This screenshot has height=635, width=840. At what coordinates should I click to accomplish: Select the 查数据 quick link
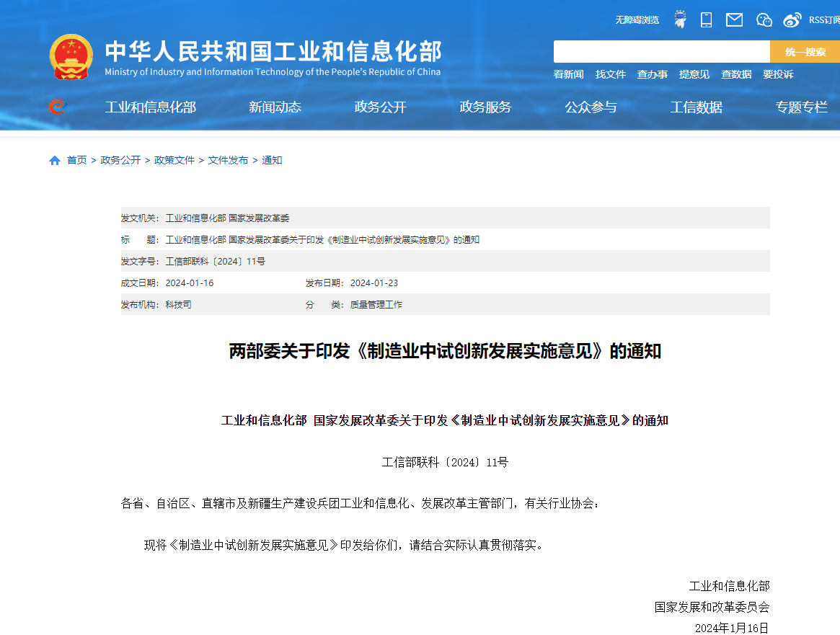coord(736,74)
